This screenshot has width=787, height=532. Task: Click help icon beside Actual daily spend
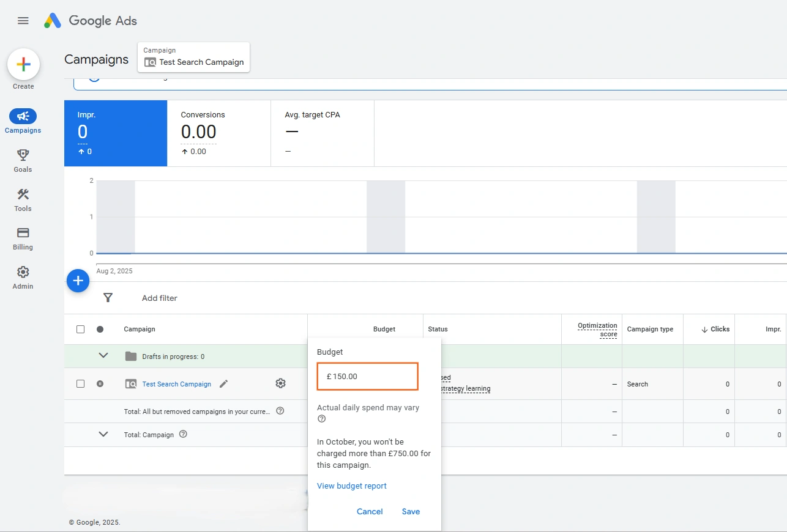click(x=321, y=419)
